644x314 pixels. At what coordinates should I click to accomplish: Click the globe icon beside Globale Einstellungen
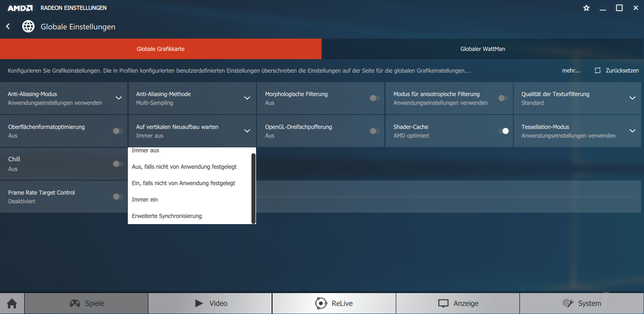28,27
